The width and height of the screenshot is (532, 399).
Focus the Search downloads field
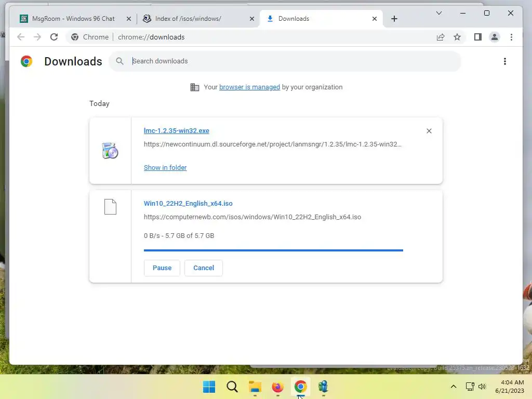pyautogui.click(x=285, y=61)
